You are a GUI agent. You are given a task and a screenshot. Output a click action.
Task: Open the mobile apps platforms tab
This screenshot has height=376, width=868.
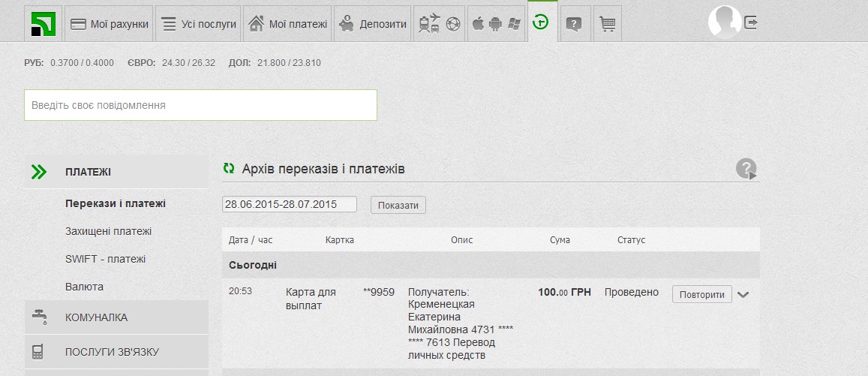point(496,24)
